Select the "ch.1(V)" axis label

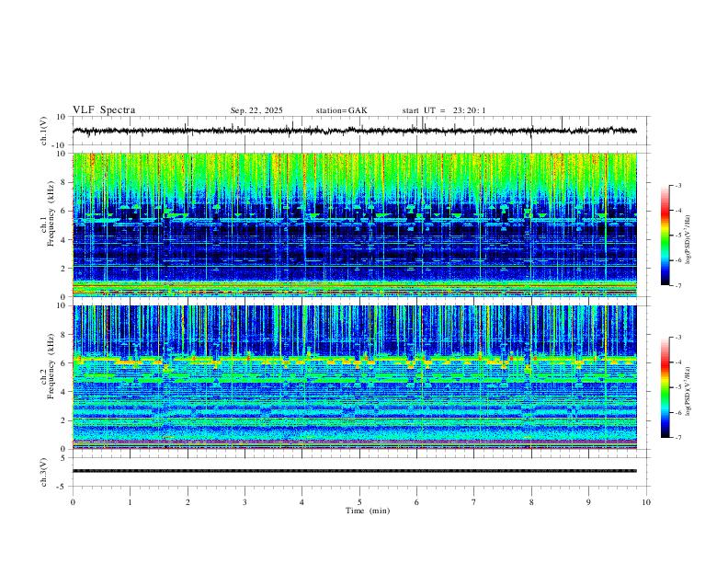point(44,131)
